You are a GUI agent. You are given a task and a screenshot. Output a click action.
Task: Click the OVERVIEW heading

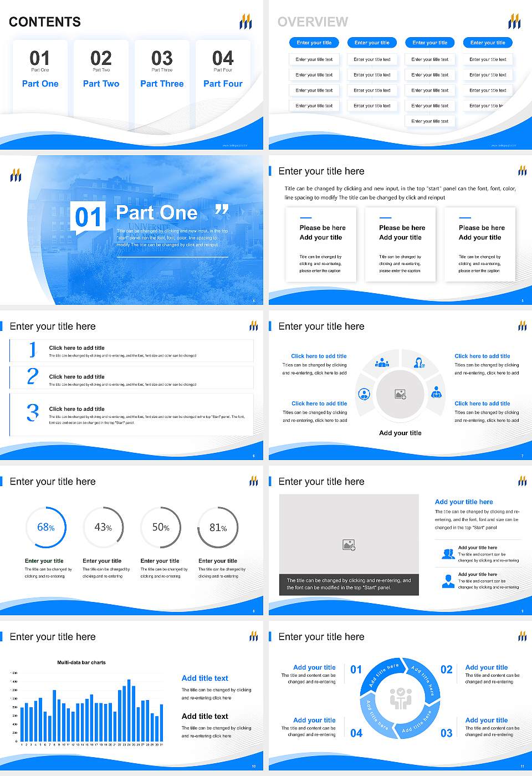313,22
